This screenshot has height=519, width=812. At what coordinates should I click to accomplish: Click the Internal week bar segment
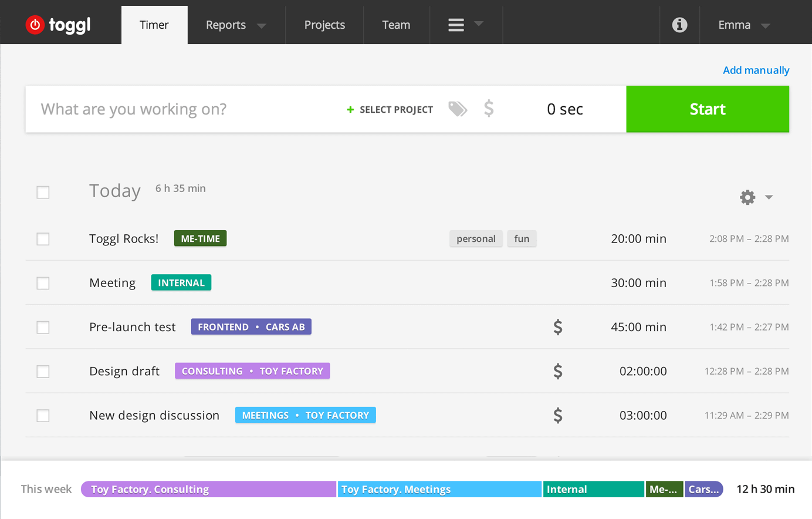pyautogui.click(x=594, y=489)
